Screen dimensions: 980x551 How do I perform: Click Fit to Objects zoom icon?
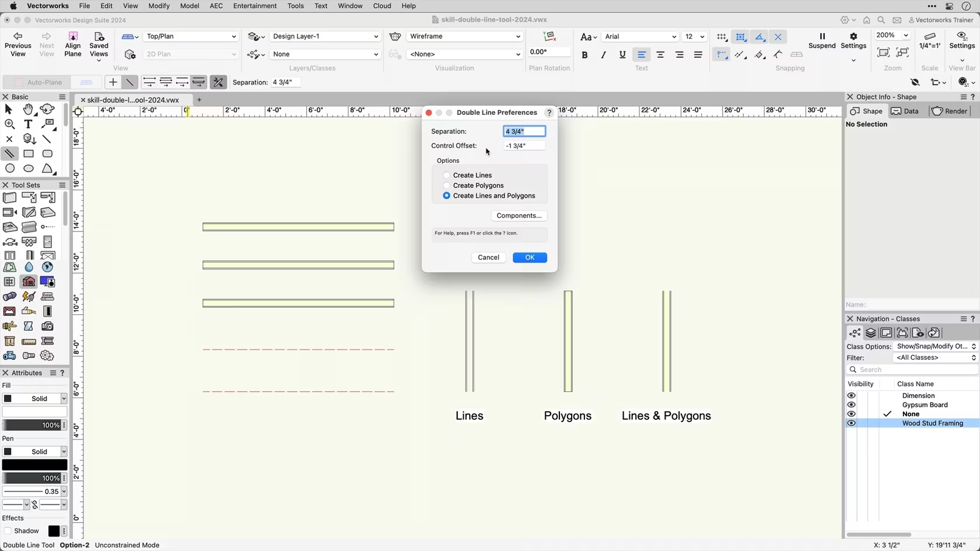[883, 52]
